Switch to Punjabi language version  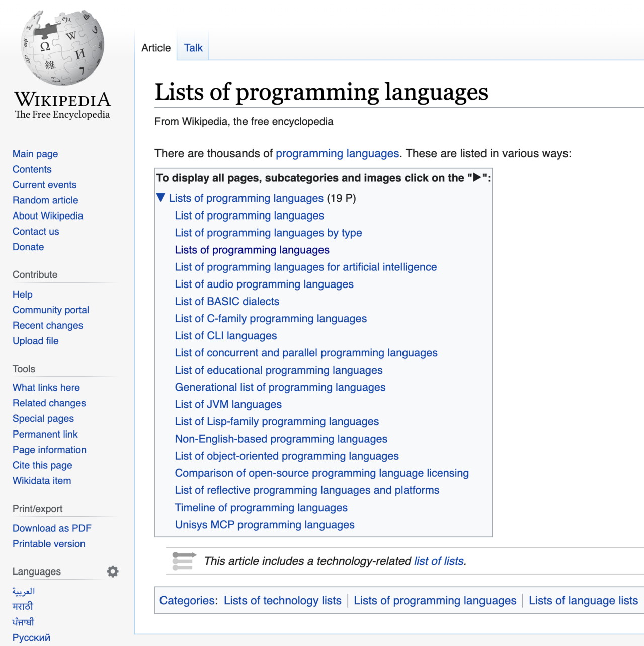coord(23,622)
